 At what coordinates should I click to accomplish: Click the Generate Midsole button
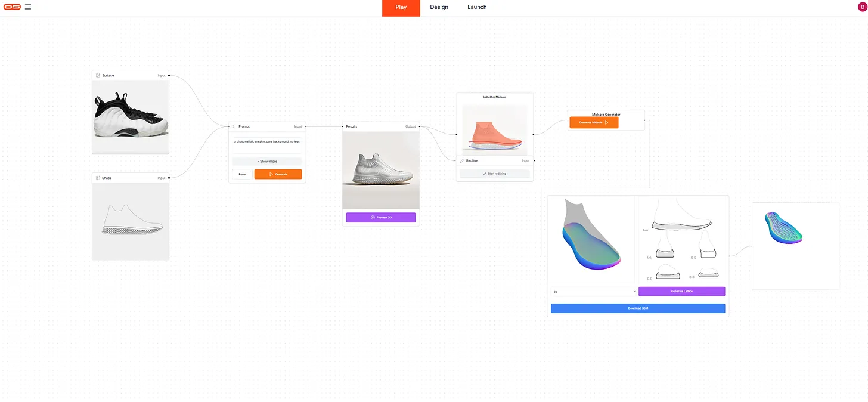594,123
